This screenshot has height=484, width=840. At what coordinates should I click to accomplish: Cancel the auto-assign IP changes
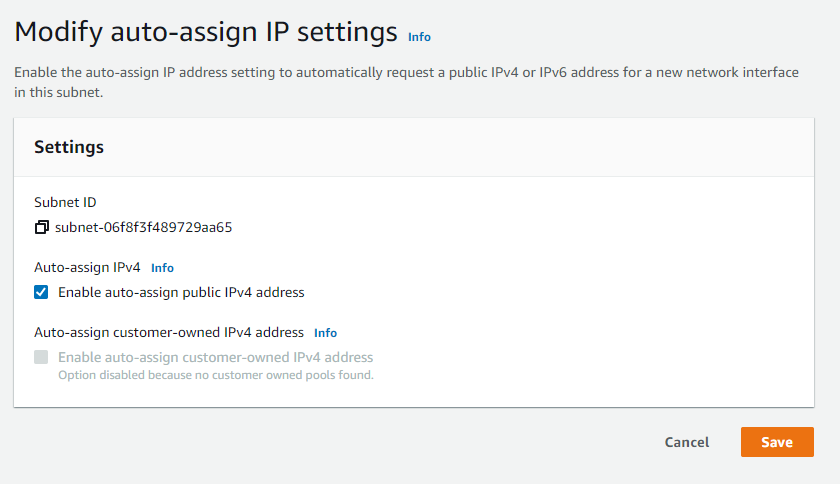coord(687,442)
